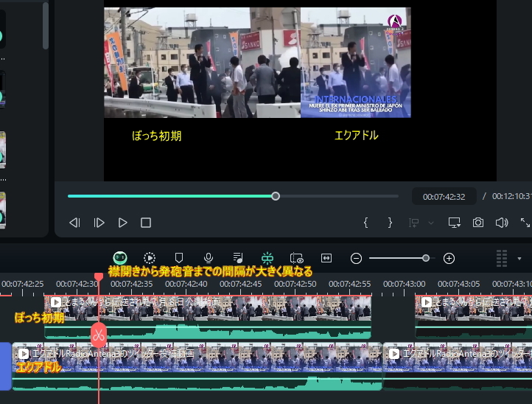Viewport: 532px width, 404px height.
Task: Toggle the green auto-ripple snapping icon
Action: 267,258
